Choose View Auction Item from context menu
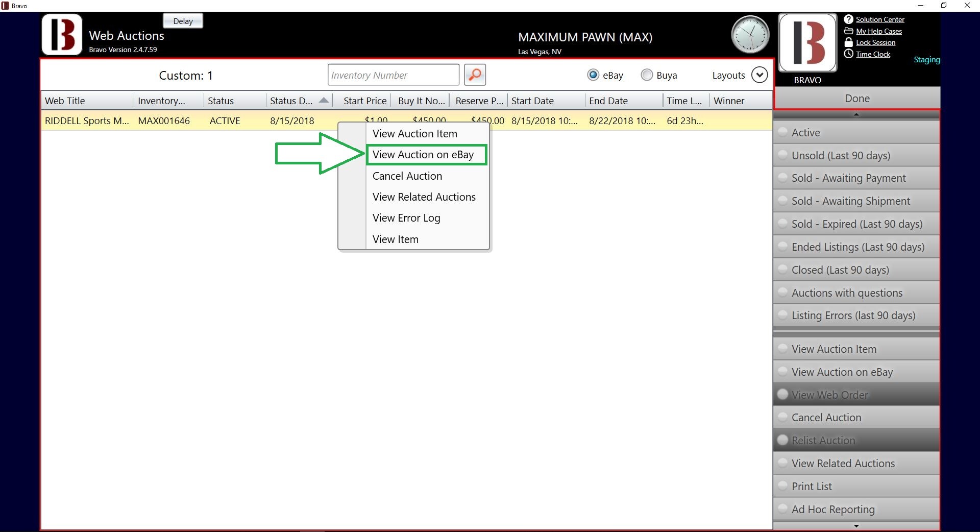 point(414,134)
